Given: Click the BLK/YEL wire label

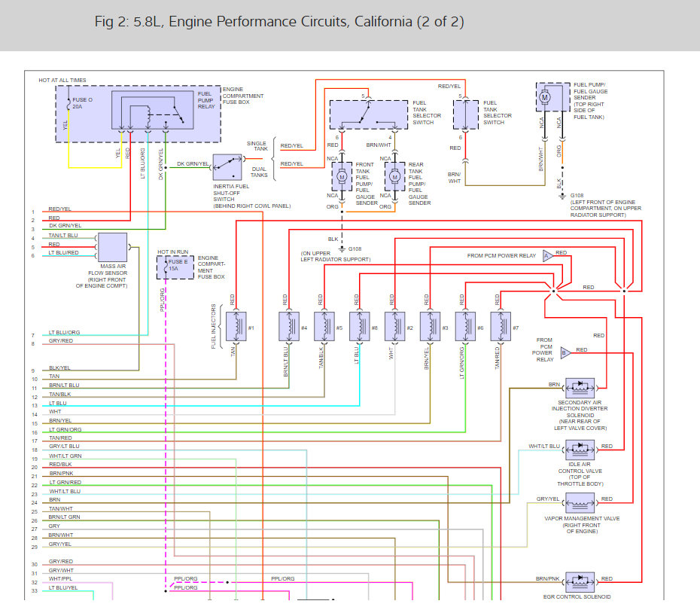Looking at the screenshot, I should 59,368.
